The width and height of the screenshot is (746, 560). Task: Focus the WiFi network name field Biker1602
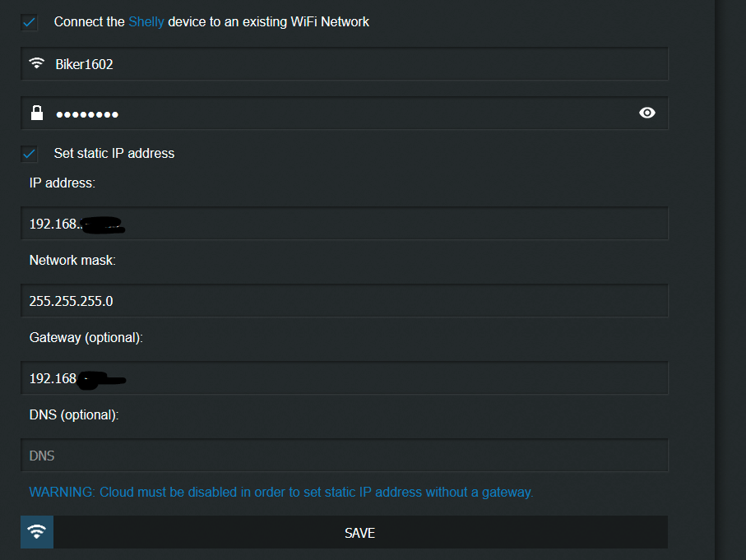coord(345,64)
